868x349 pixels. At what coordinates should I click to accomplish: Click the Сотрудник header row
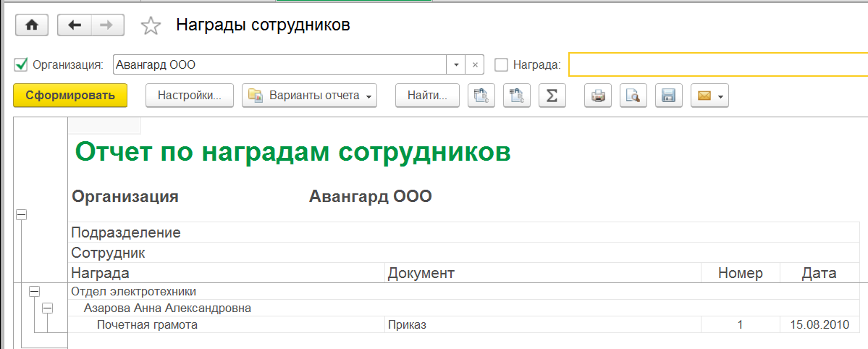(464, 253)
